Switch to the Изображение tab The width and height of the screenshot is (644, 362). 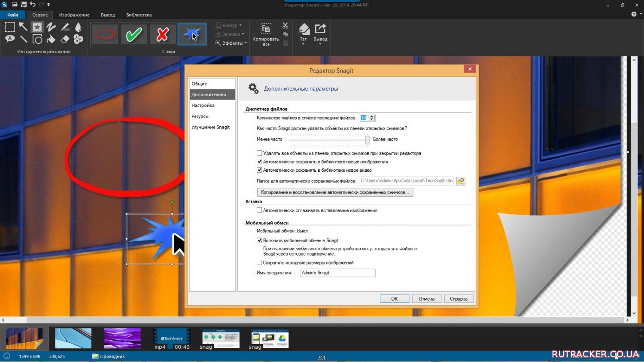click(x=74, y=15)
